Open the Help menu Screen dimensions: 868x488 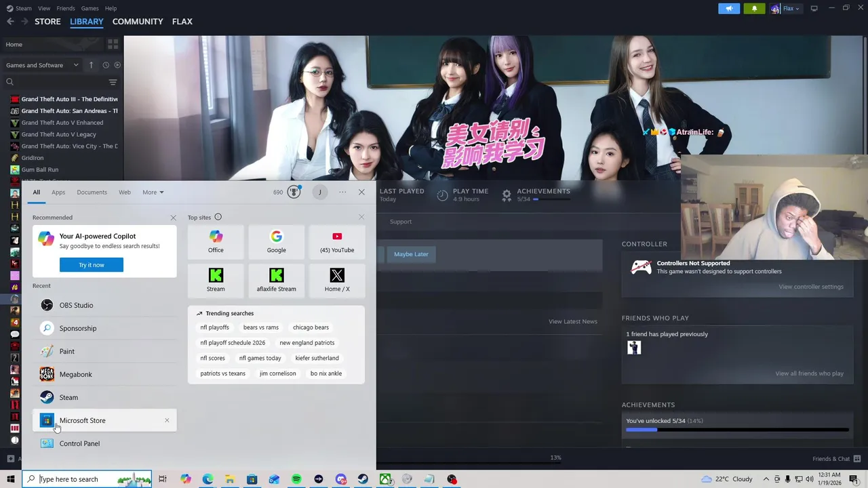click(111, 8)
